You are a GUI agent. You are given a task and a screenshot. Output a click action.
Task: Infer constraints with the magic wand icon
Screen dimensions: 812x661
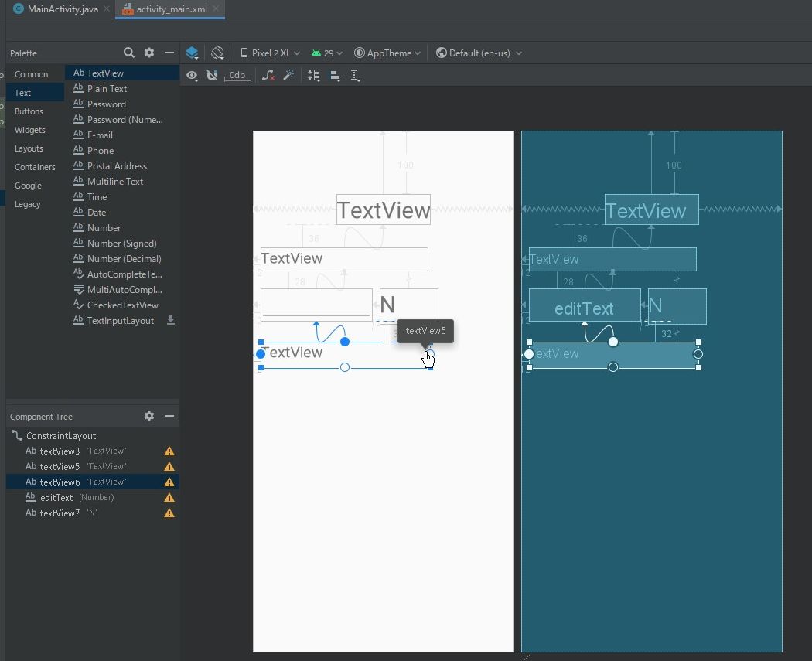pos(289,75)
